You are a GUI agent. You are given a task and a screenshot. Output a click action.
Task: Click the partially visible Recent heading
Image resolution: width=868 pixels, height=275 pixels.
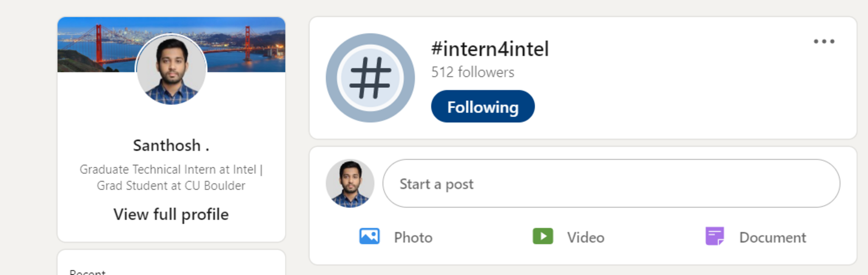pyautogui.click(x=88, y=272)
